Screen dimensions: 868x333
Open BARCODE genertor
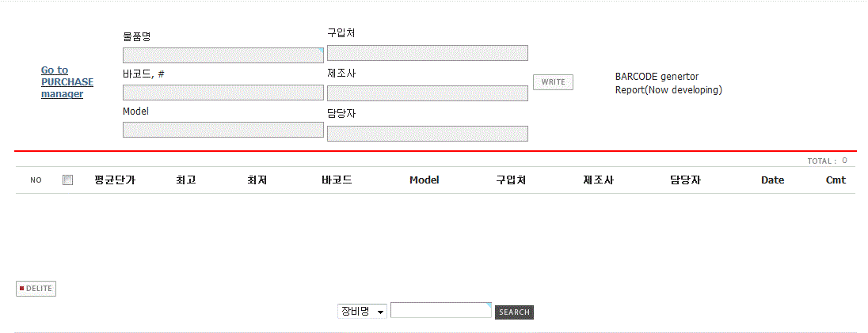(657, 77)
